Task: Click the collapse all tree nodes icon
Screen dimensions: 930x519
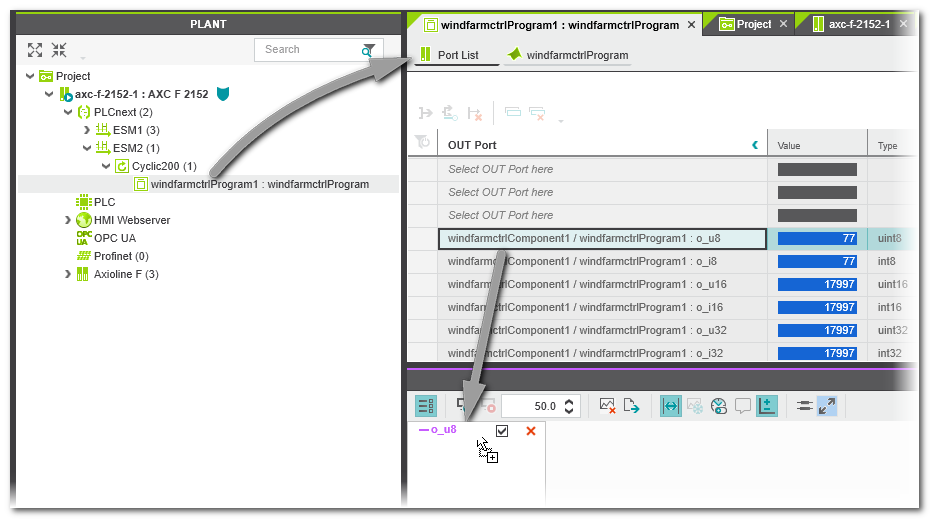Action: point(59,50)
